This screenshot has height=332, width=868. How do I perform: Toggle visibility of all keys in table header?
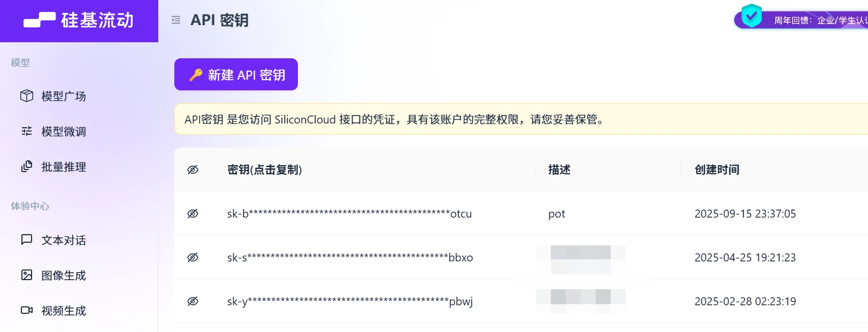[x=193, y=169]
